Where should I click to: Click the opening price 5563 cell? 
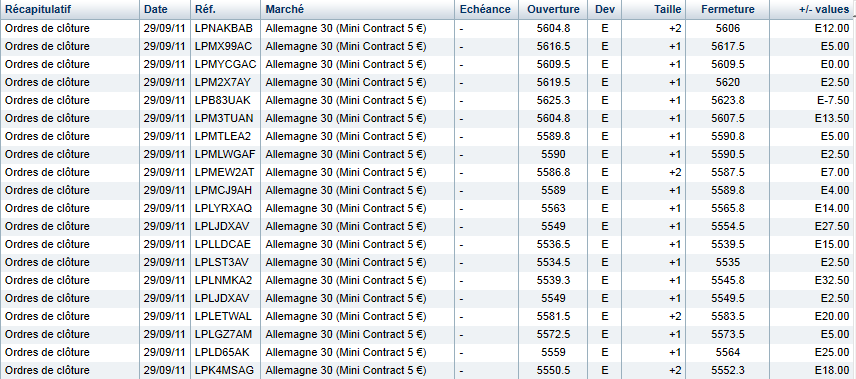click(x=553, y=209)
